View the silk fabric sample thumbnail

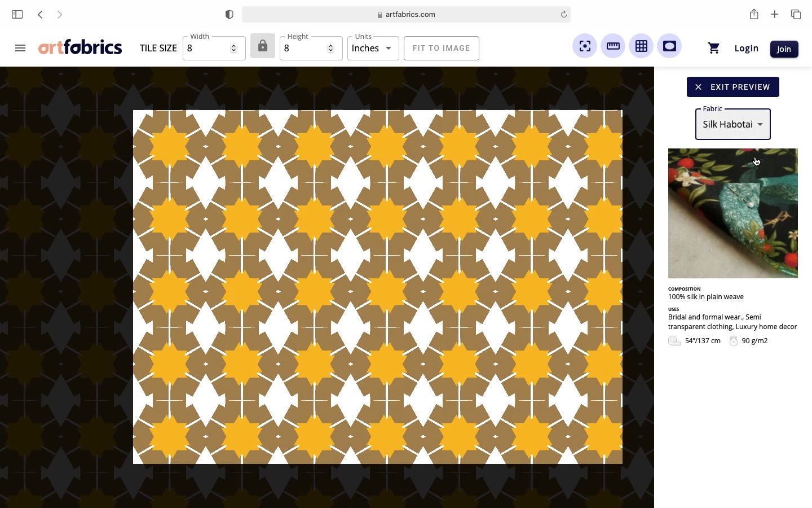tap(732, 213)
